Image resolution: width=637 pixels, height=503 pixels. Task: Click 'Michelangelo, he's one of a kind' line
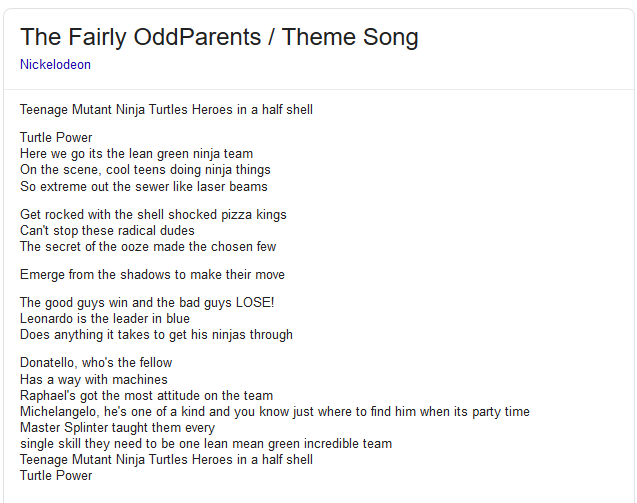click(x=275, y=412)
